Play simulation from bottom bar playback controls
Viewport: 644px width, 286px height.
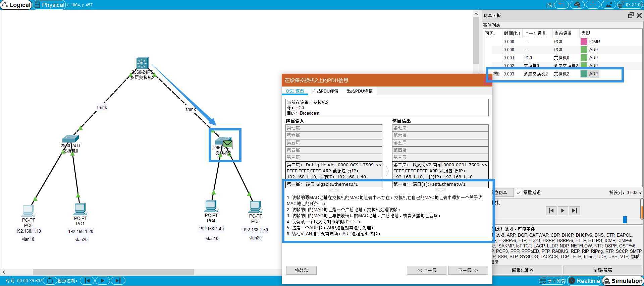pyautogui.click(x=103, y=281)
